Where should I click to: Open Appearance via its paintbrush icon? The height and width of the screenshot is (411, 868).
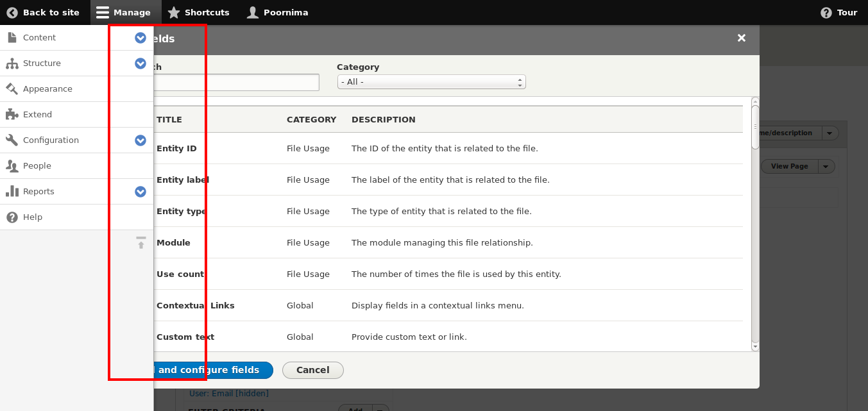click(x=11, y=88)
